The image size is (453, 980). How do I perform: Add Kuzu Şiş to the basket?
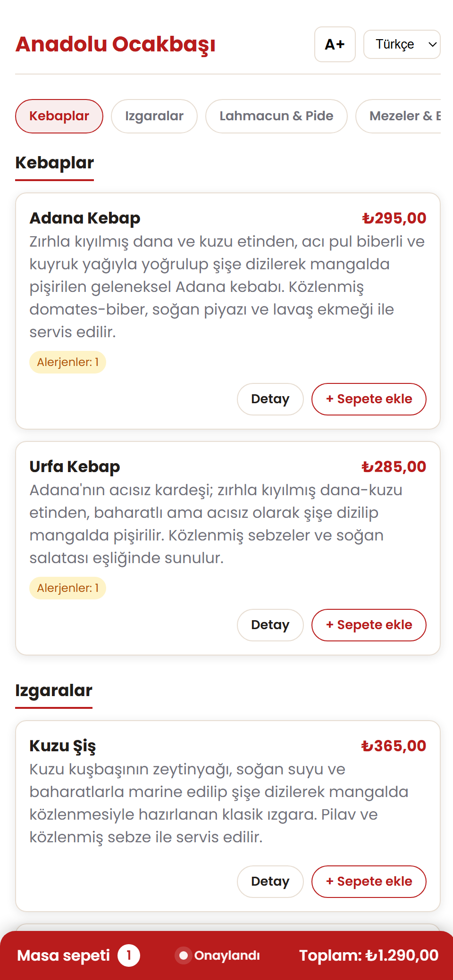click(x=369, y=881)
